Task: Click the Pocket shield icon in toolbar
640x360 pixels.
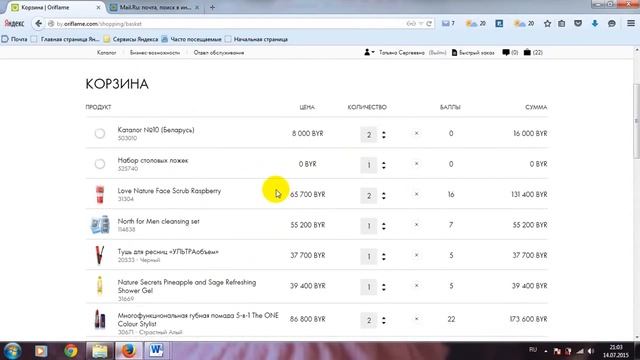Action: pos(578,24)
